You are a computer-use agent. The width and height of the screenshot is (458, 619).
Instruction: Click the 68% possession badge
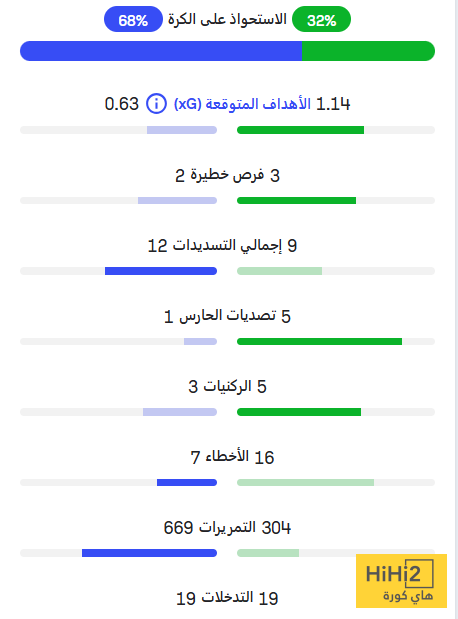point(133,19)
